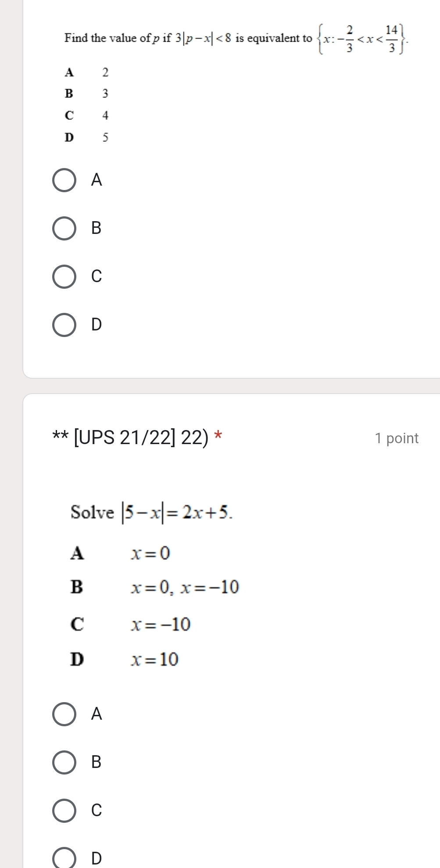This screenshot has height=868, width=440.
Task: Select option B for the value of p question
Action: pos(65,229)
